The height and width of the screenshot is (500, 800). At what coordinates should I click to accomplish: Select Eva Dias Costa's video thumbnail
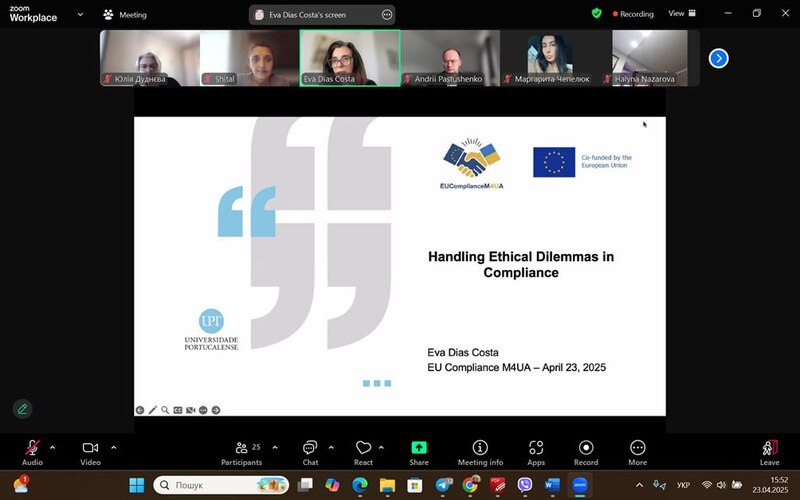[350, 58]
